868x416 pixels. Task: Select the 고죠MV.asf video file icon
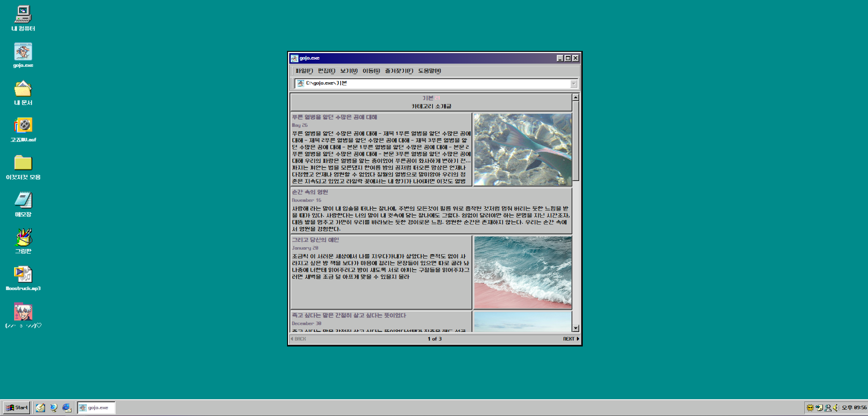pyautogui.click(x=23, y=130)
